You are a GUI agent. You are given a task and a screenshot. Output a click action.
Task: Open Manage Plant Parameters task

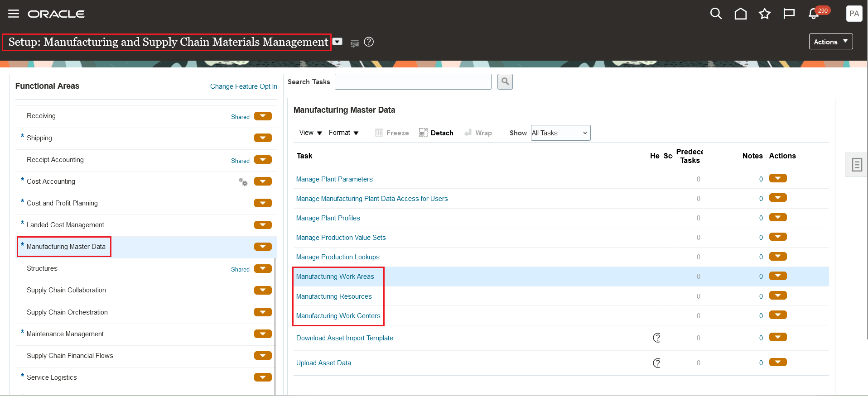[334, 179]
